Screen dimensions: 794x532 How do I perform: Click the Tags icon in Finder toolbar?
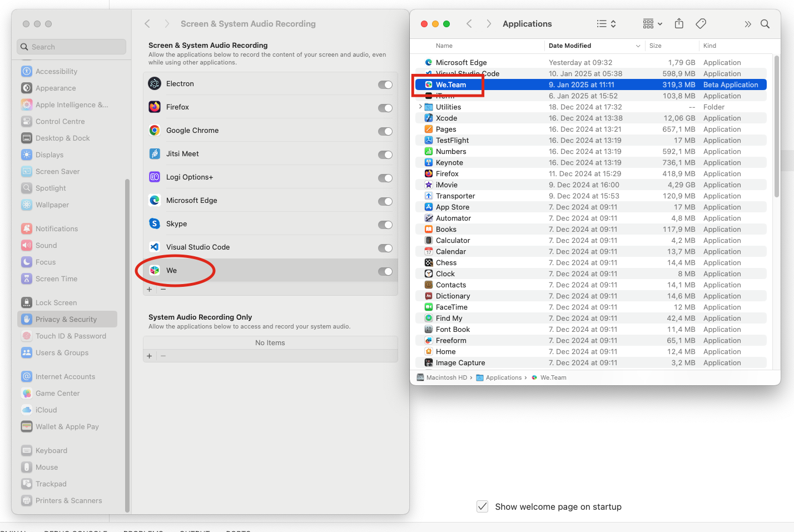pyautogui.click(x=701, y=23)
